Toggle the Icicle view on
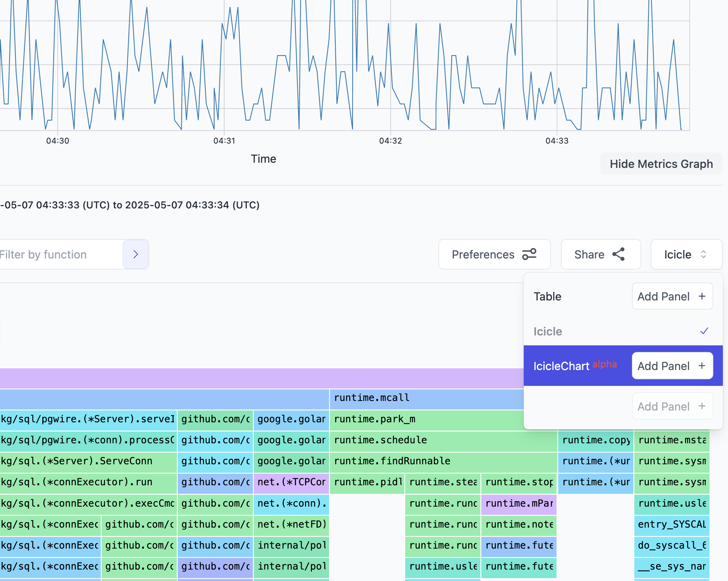The image size is (728, 581). click(x=548, y=331)
